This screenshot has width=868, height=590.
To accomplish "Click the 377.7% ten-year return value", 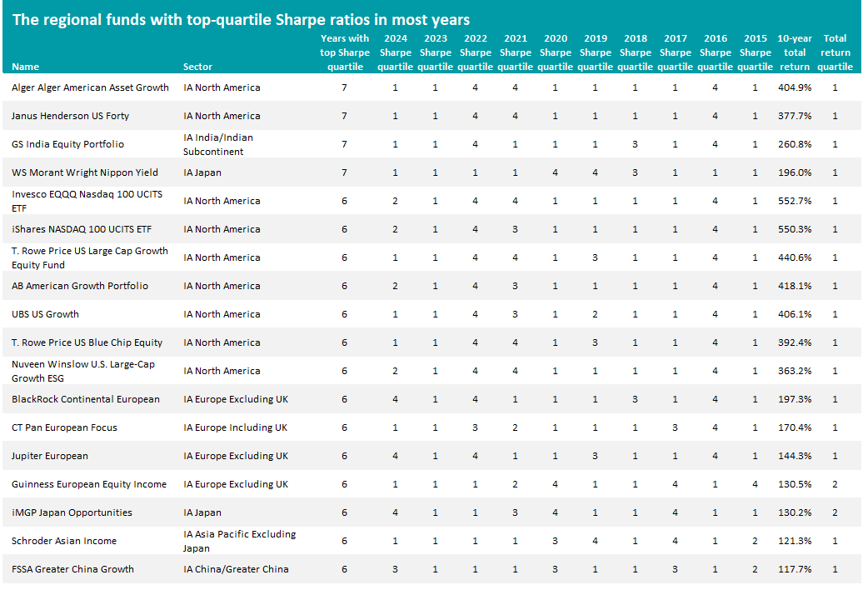I will coord(795,116).
